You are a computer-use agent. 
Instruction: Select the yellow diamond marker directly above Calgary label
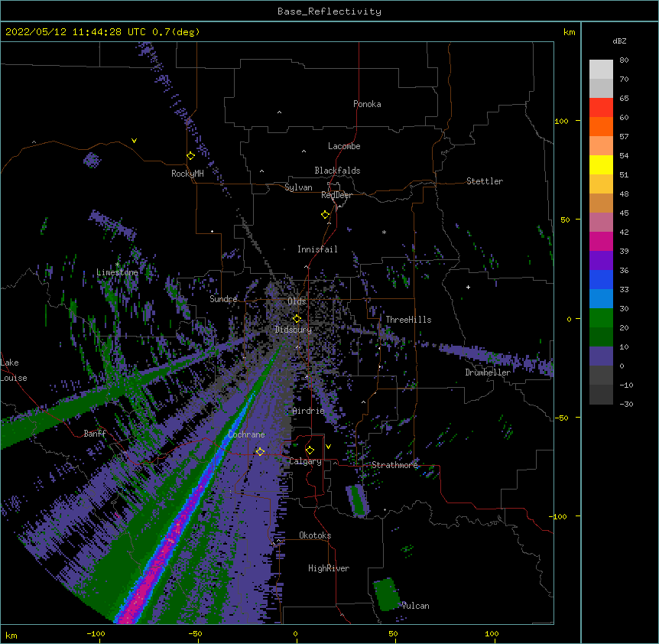(310, 450)
